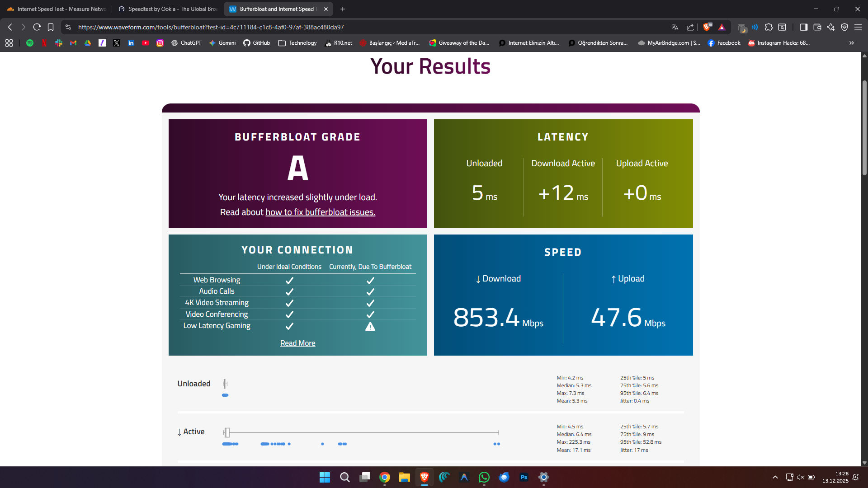Open the Windows Start menu
868x488 pixels.
click(325, 477)
